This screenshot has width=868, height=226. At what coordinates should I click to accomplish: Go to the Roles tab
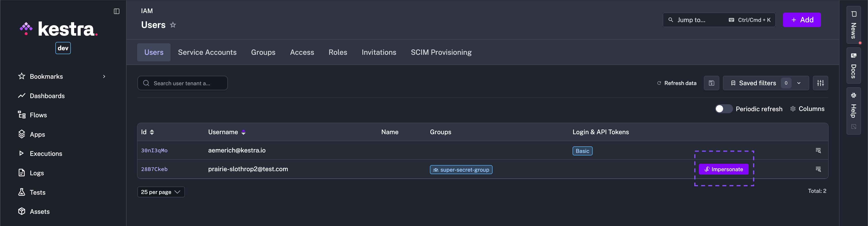pos(338,53)
